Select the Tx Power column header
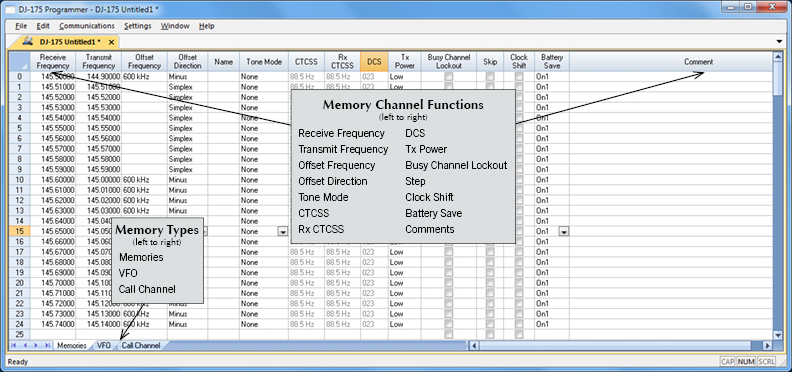The width and height of the screenshot is (792, 372). click(405, 62)
